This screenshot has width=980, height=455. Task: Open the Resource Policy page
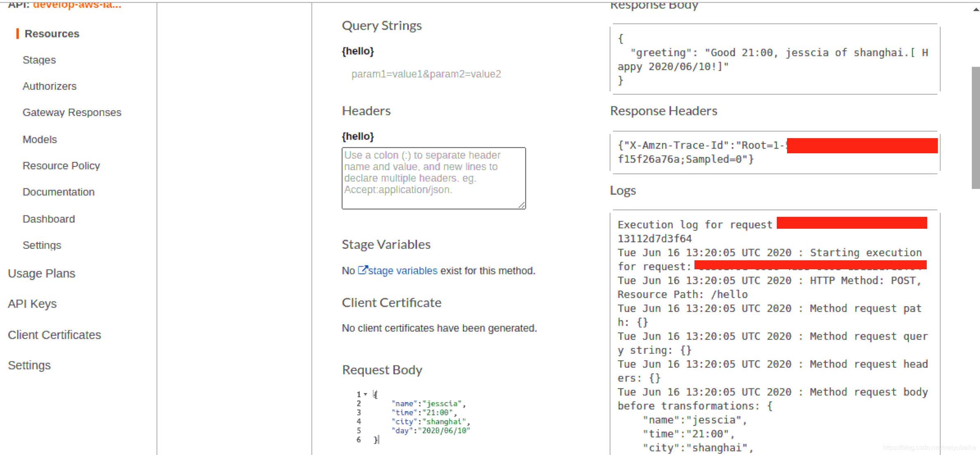[x=61, y=166]
